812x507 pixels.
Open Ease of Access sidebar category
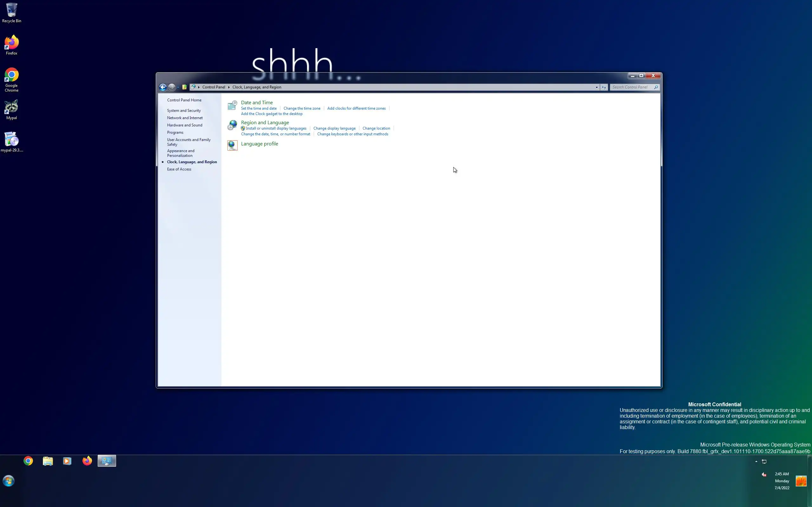[179, 169]
